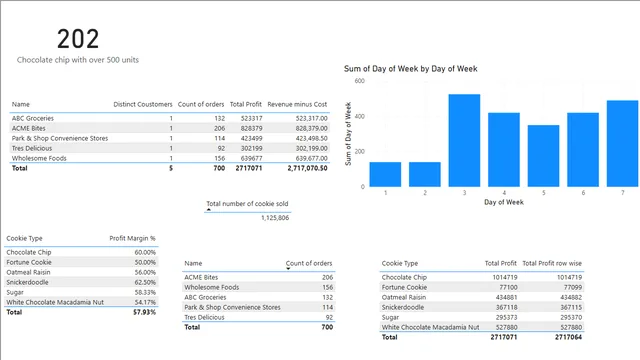Click the Total Profit value 434881

[506, 297]
